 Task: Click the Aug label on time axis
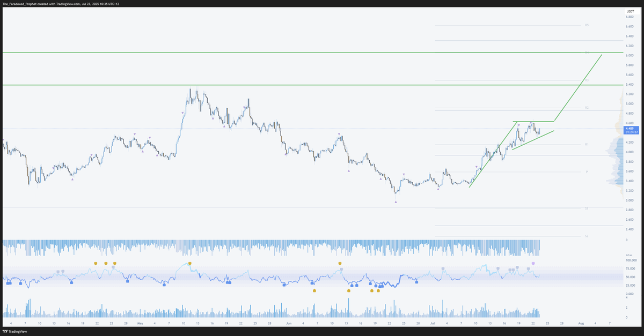(581, 324)
